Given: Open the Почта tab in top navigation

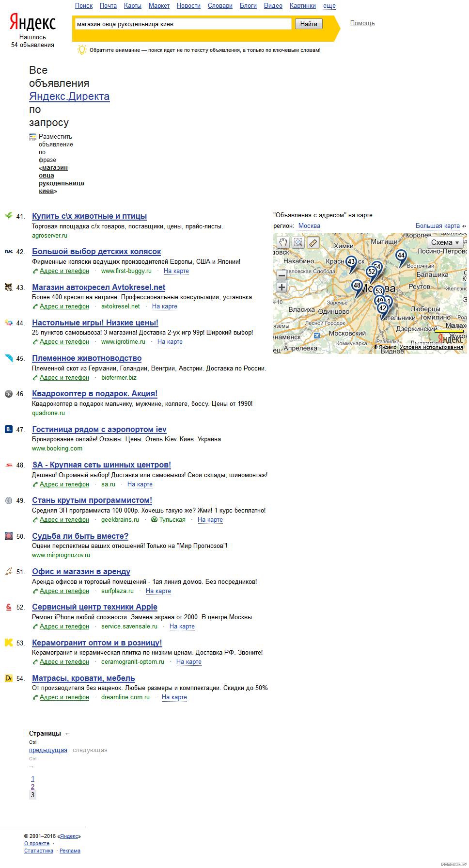Looking at the screenshot, I should pyautogui.click(x=108, y=6).
